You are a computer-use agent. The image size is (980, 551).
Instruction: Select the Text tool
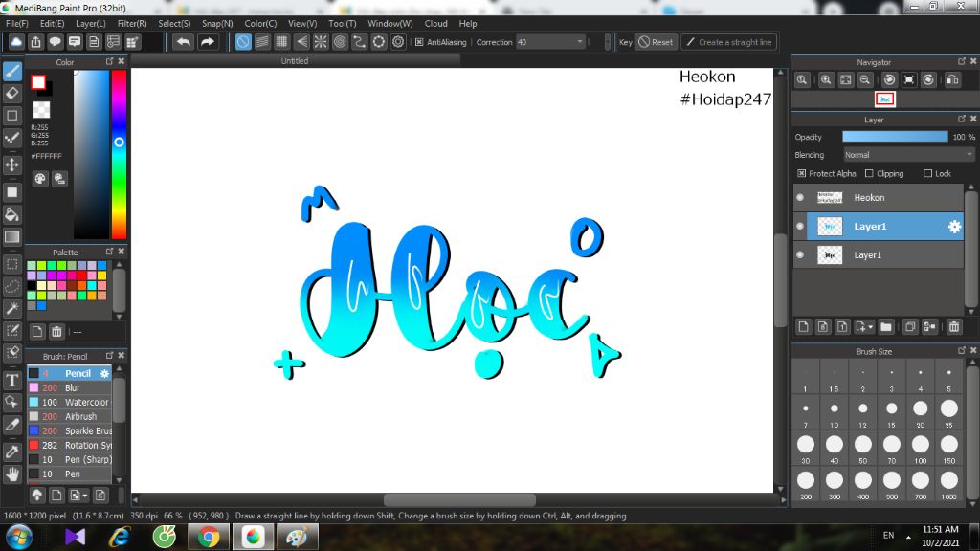(x=11, y=381)
